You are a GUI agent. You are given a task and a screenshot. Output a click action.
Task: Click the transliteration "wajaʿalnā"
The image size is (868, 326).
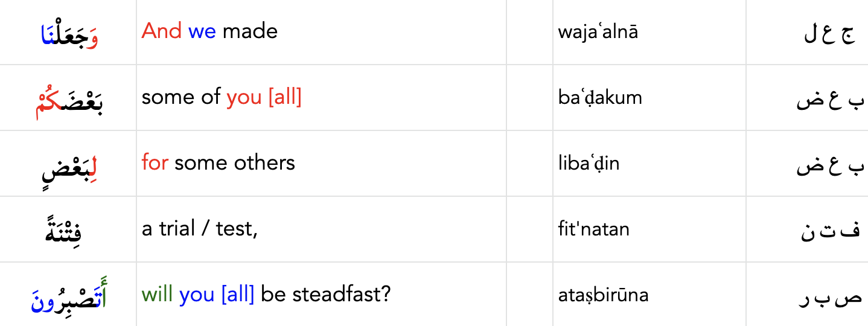[x=598, y=31]
